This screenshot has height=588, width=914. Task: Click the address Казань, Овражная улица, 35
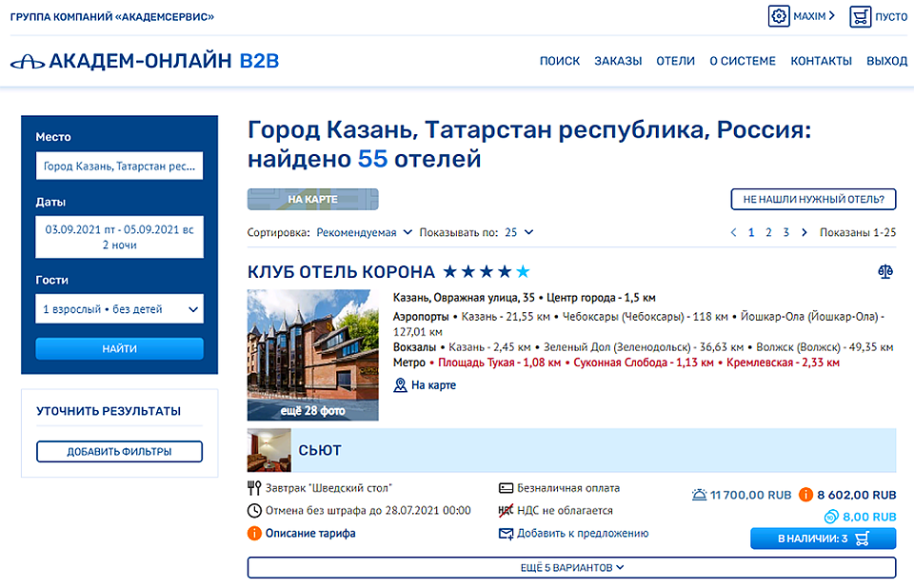pos(464,298)
